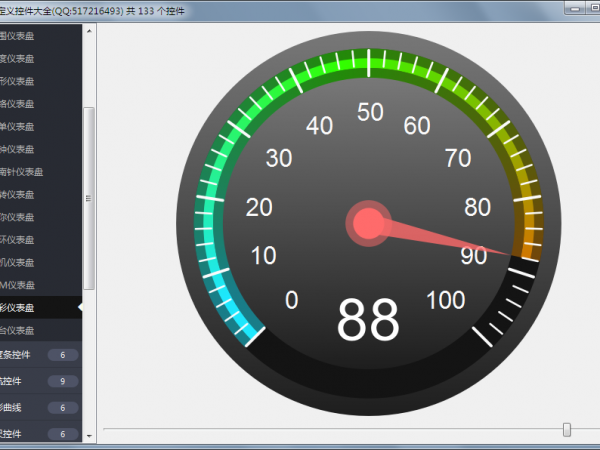Image resolution: width=600 pixels, height=450 pixels.
Task: Select the 台仪表盘 item below the highlighted one
Action: [20, 330]
